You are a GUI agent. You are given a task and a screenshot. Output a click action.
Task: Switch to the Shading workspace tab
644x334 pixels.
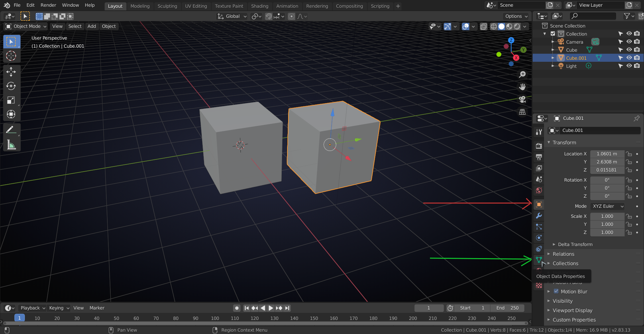point(260,6)
